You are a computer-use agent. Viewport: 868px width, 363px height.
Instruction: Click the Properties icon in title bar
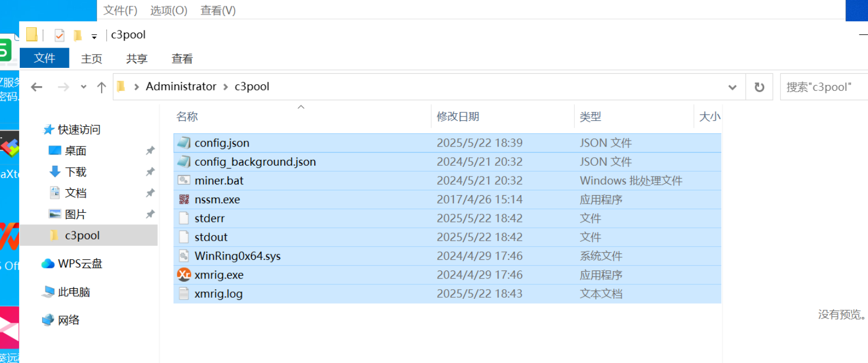[59, 35]
